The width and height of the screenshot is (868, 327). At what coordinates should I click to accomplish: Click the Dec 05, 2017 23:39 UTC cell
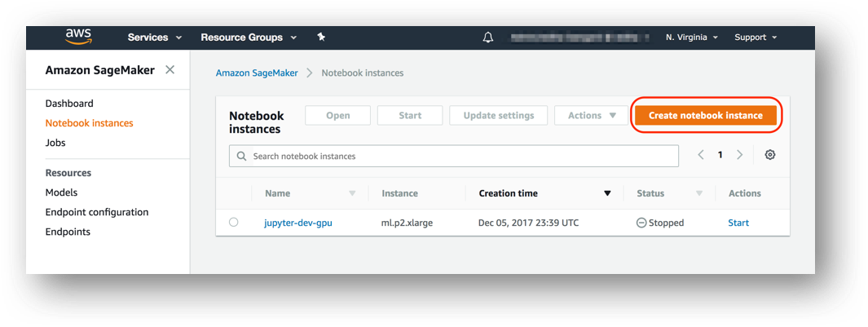pyautogui.click(x=529, y=223)
